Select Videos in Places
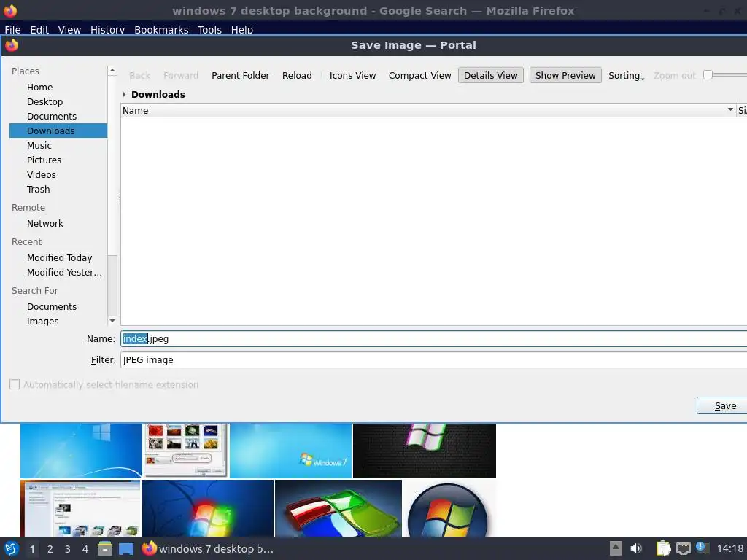Screen dimensions: 747x560 click(x=58, y=175)
